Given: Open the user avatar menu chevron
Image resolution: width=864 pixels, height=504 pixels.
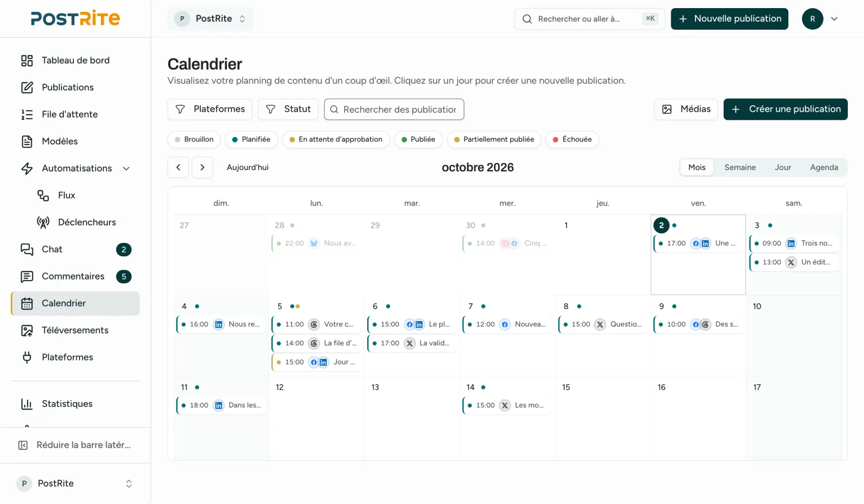Looking at the screenshot, I should point(834,19).
